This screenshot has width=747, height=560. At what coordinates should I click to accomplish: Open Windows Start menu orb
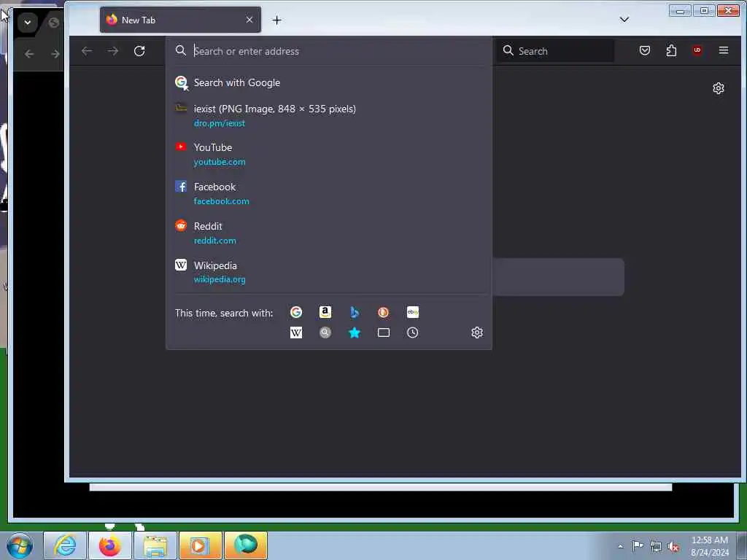(20, 545)
